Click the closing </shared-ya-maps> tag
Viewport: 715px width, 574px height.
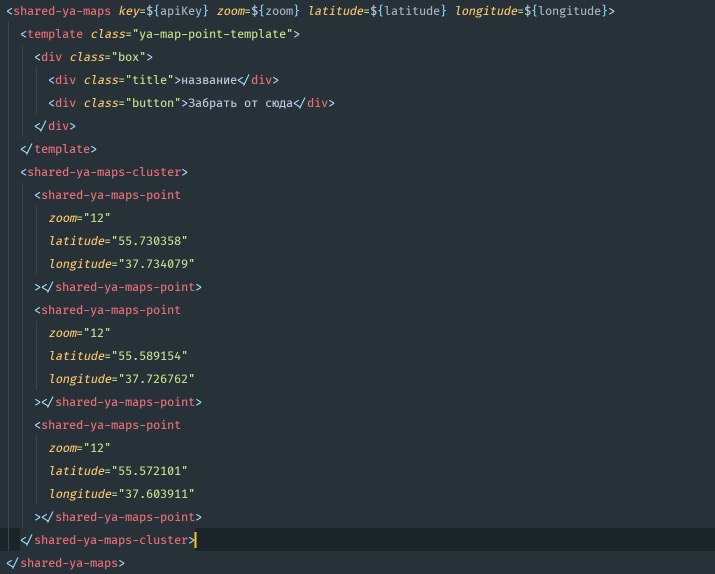click(x=65, y=563)
